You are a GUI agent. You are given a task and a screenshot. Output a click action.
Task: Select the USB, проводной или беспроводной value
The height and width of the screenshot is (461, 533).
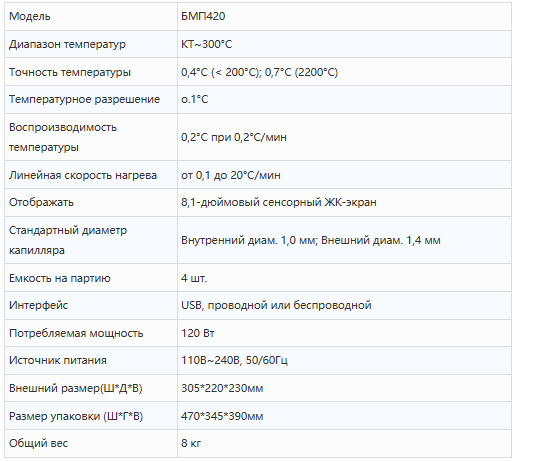(276, 305)
